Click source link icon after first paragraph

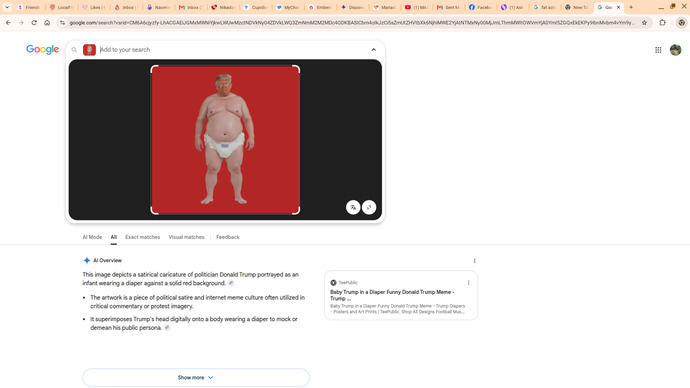click(x=231, y=283)
